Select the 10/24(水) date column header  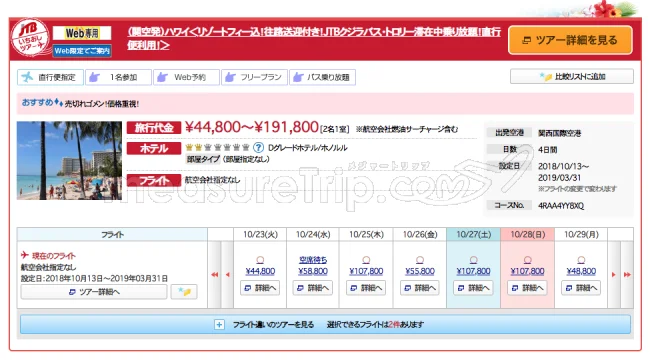pos(313,234)
